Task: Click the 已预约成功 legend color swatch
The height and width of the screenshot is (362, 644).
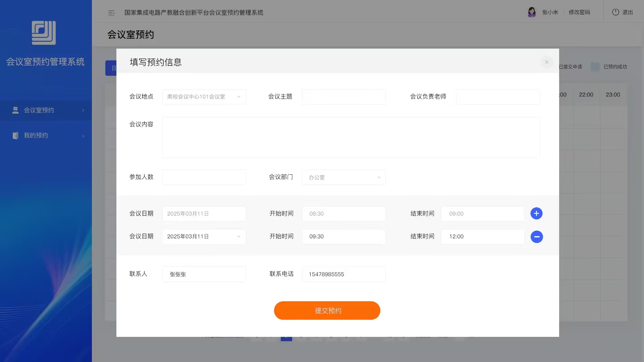Action: (595, 67)
